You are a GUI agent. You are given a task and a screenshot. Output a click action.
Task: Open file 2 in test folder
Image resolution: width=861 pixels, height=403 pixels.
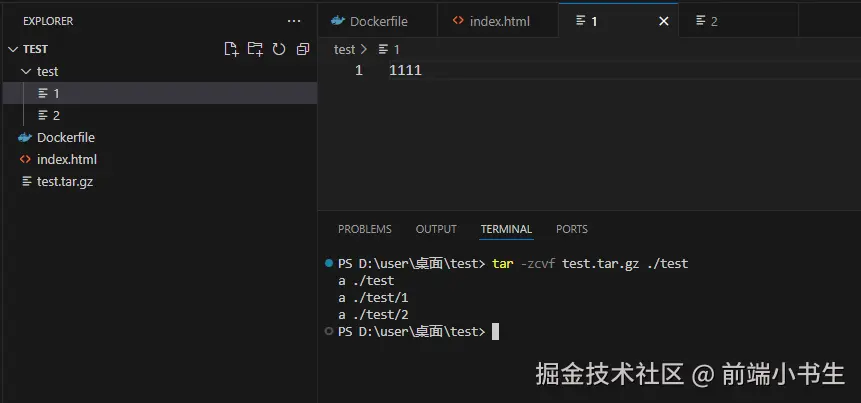[160, 115]
